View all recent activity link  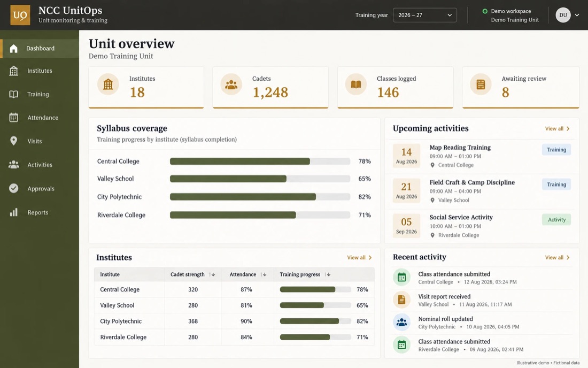(557, 258)
